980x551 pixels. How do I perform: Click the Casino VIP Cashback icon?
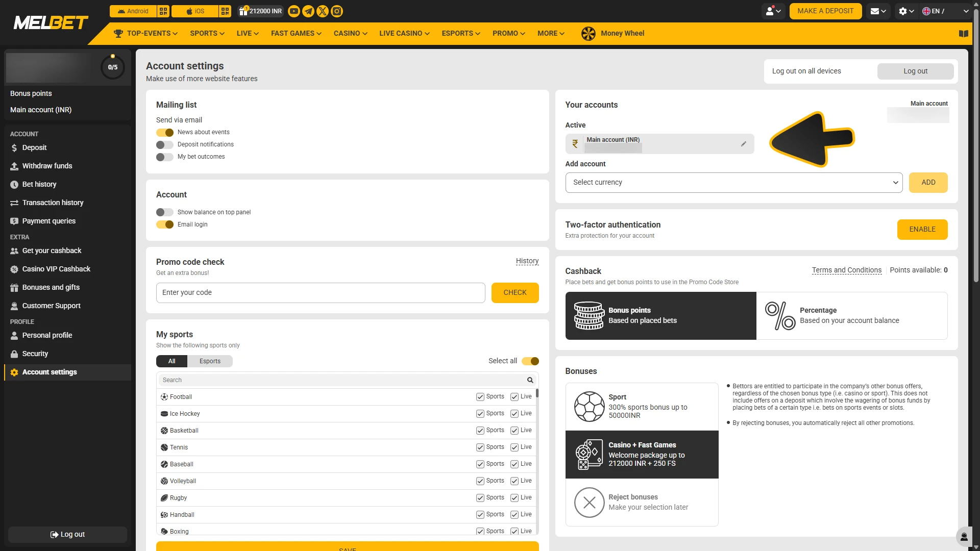(x=14, y=269)
